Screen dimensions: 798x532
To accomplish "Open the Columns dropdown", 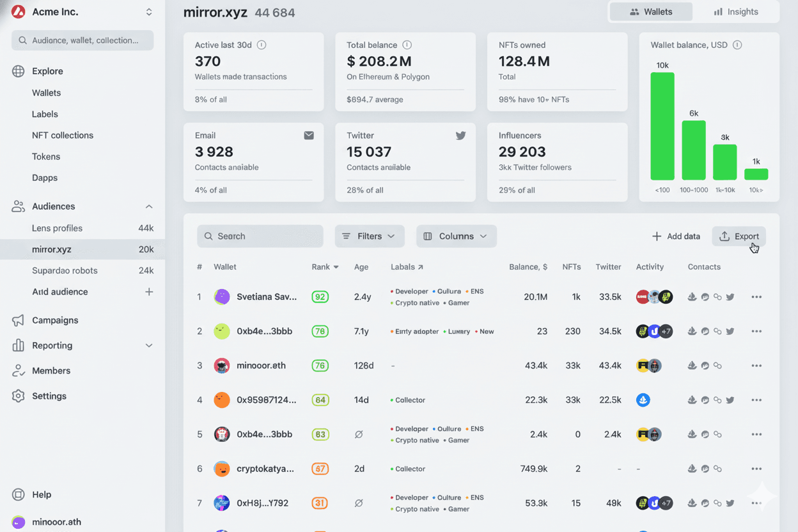I will 457,236.
